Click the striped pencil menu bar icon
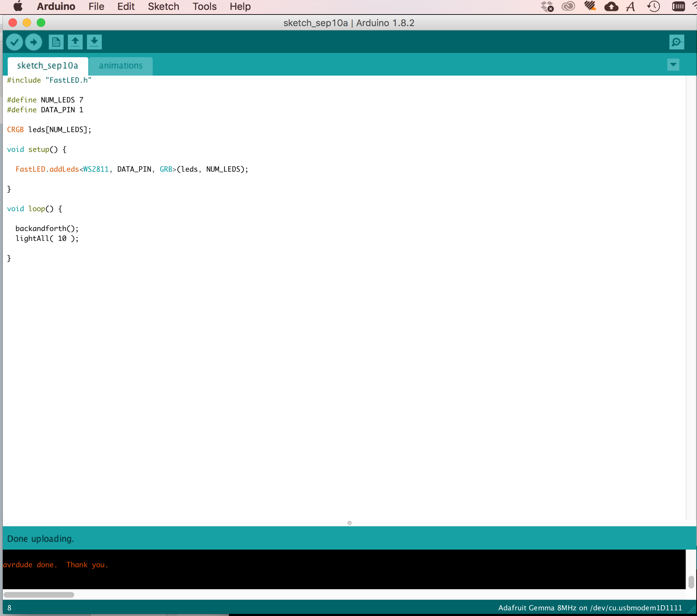The height and width of the screenshot is (616, 697). pyautogui.click(x=590, y=6)
